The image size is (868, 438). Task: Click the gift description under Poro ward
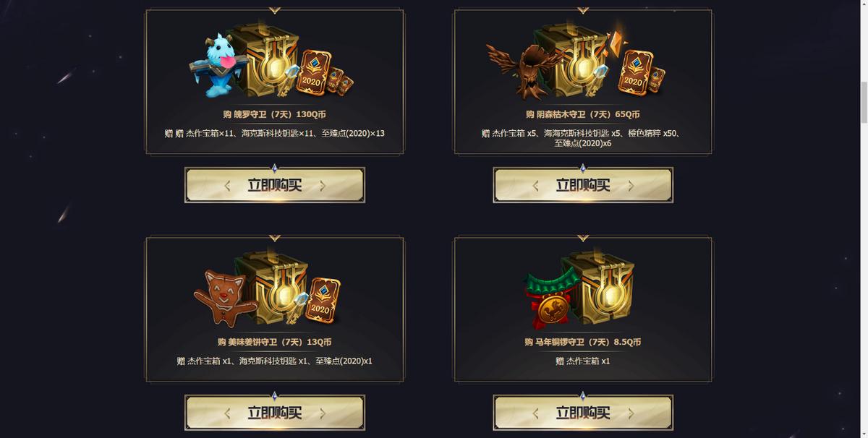pyautogui.click(x=274, y=133)
